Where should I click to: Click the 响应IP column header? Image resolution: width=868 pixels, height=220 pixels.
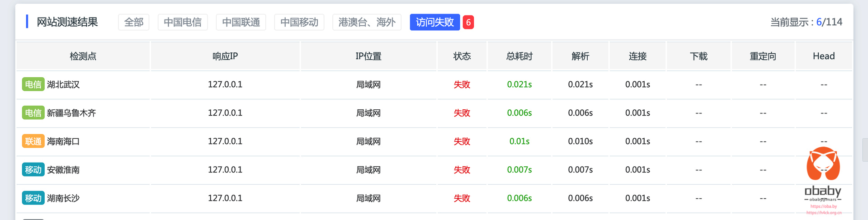225,56
